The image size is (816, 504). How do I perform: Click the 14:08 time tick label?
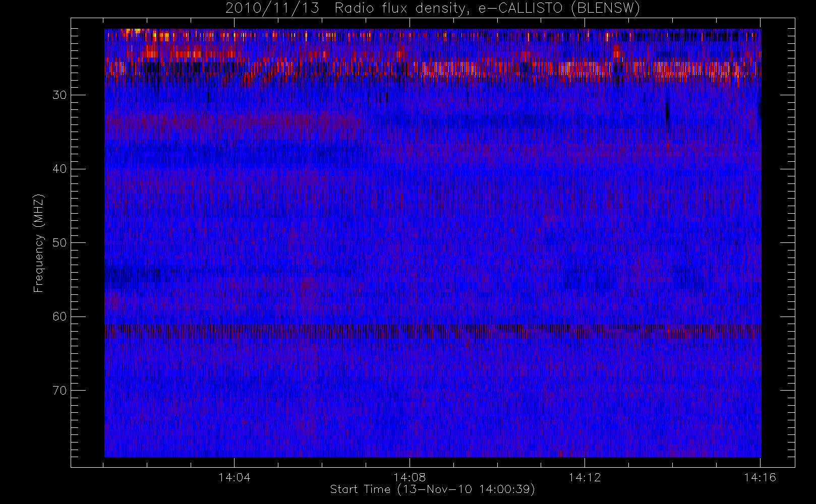click(410, 477)
